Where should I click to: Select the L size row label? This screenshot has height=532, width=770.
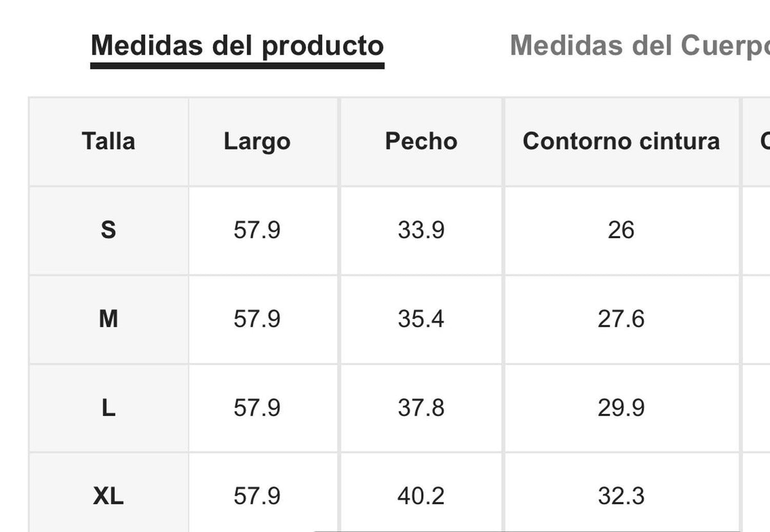(x=108, y=408)
